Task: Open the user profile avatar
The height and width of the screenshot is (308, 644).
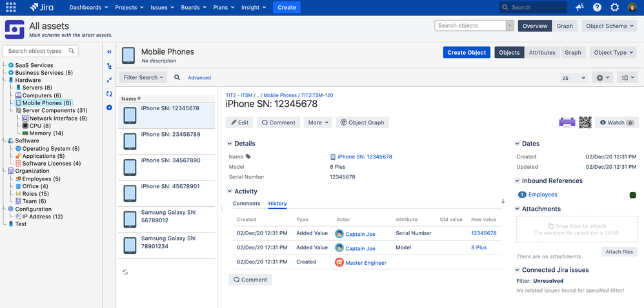Action: (632, 7)
